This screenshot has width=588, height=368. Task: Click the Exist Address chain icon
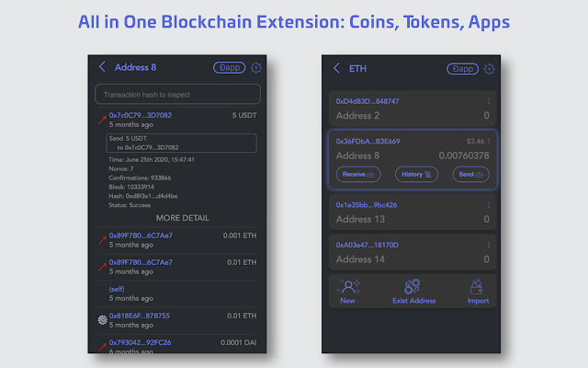pyautogui.click(x=413, y=286)
